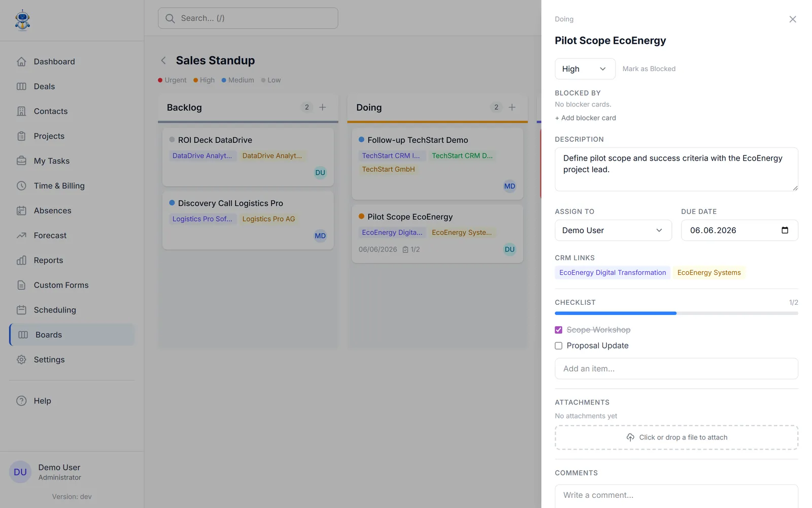Viewport: 812px width, 508px height.
Task: Add a card to the Backlog column
Action: (322, 107)
